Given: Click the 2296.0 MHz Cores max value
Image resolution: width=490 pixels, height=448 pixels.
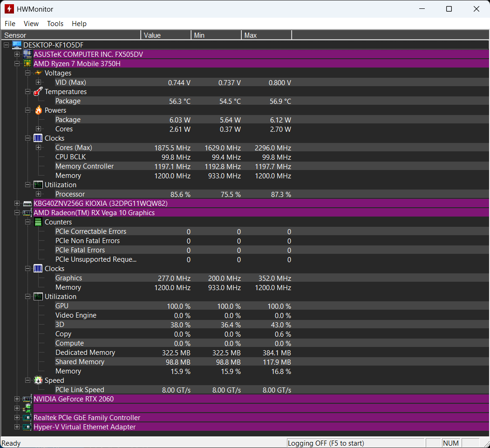Looking at the screenshot, I should point(273,148).
